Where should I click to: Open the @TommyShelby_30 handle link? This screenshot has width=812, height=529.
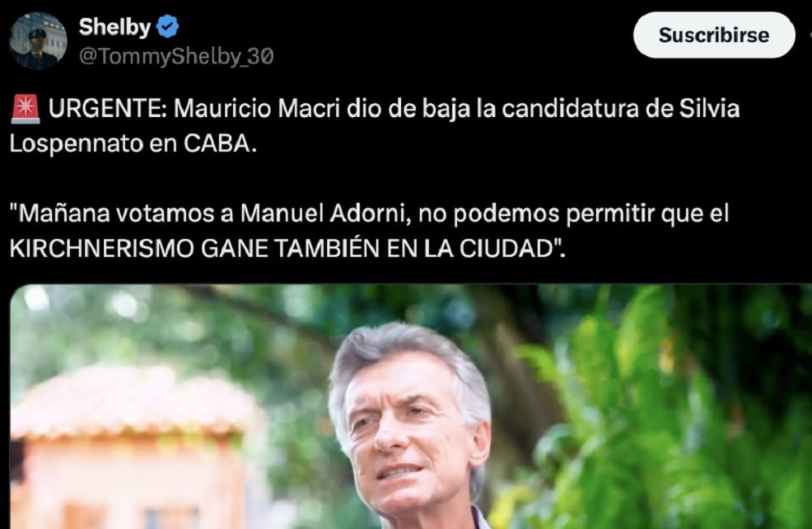[176, 56]
